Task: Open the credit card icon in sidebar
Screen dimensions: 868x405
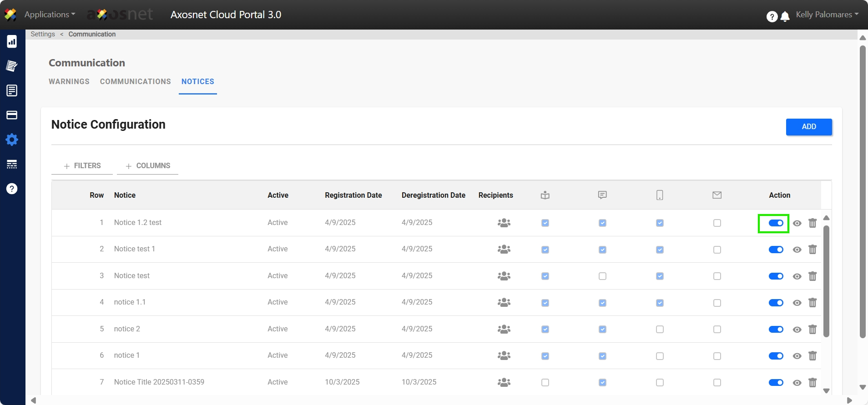Action: [12, 115]
